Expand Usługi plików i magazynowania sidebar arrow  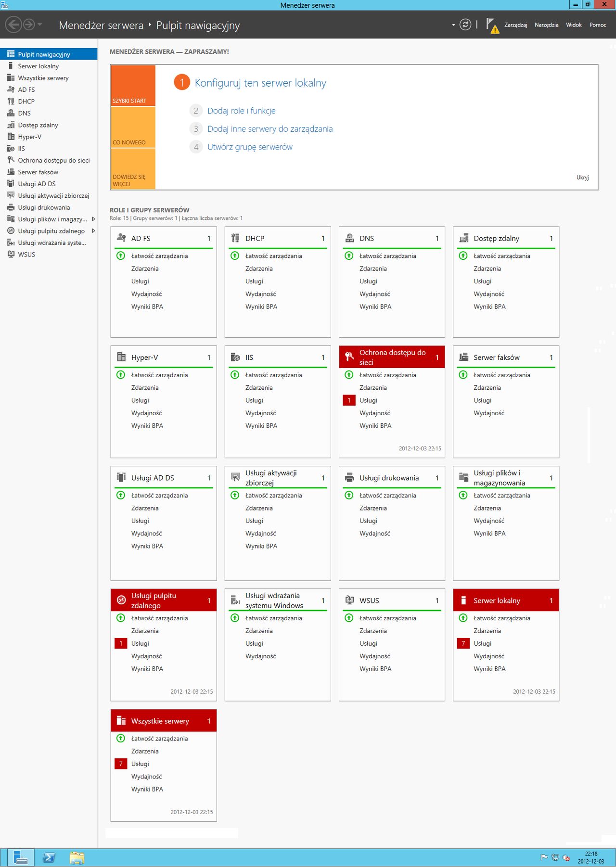93,219
